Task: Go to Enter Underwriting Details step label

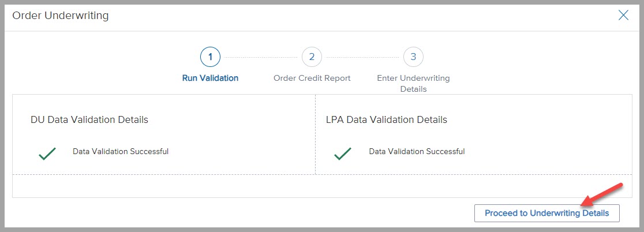Action: coord(413,83)
